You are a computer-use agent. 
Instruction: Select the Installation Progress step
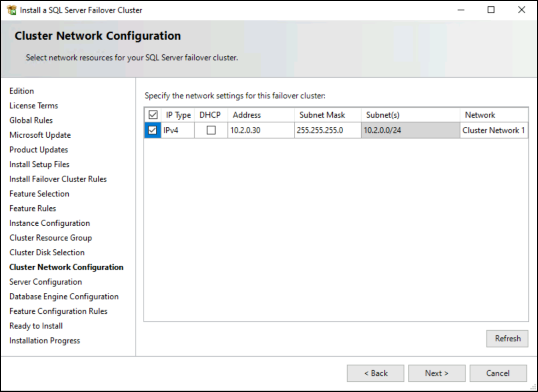[44, 340]
